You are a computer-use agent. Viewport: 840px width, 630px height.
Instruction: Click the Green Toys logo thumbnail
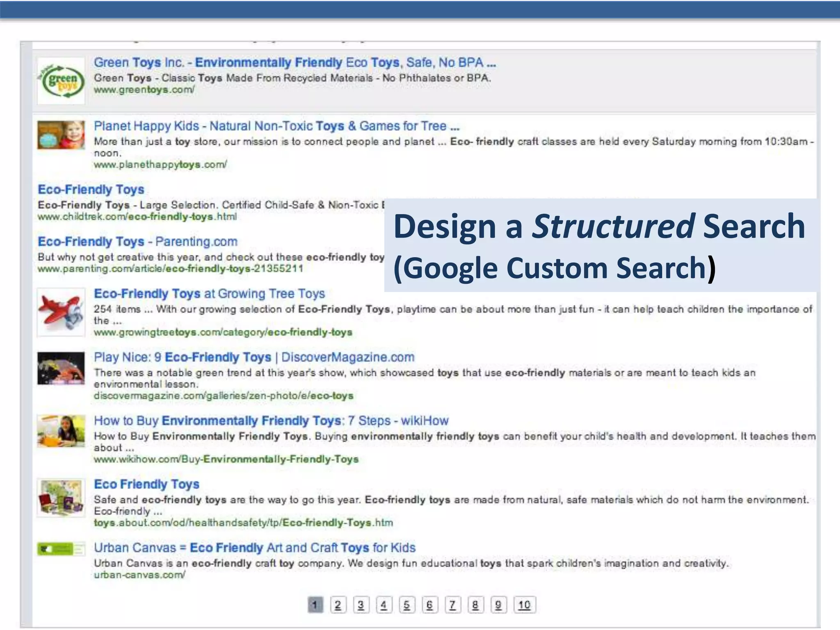(61, 81)
